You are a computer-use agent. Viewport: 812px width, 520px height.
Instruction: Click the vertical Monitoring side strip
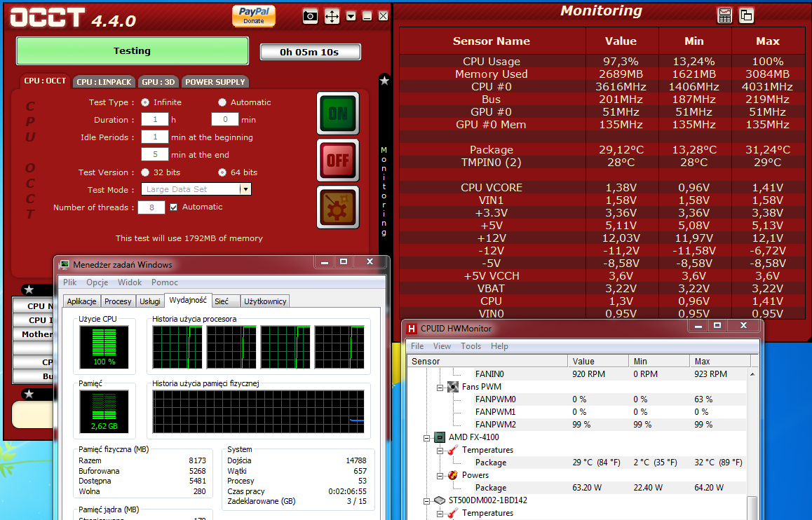(x=384, y=191)
